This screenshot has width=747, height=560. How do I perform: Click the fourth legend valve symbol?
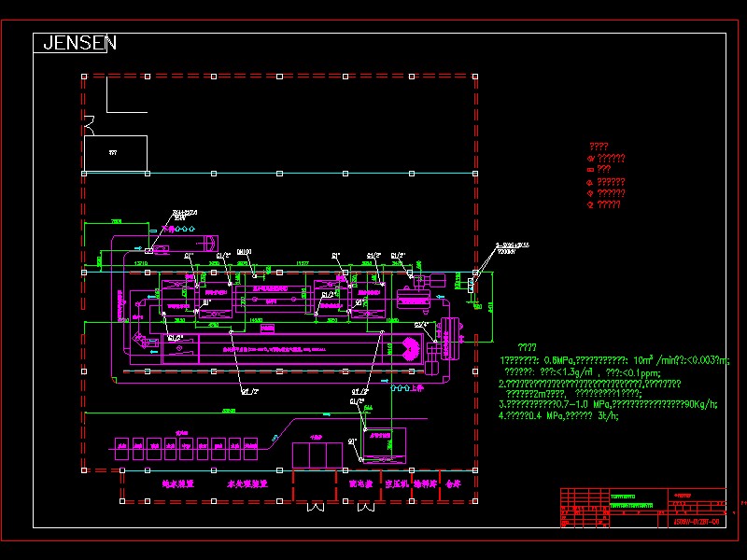tap(590, 193)
